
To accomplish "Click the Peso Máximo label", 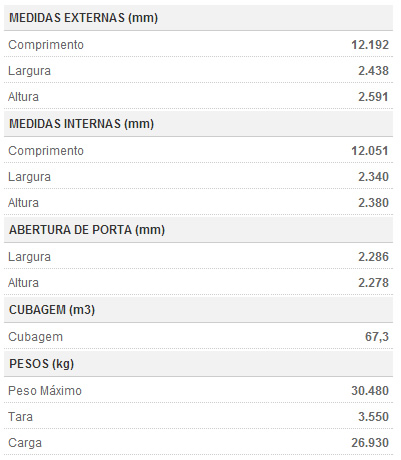I will click(x=45, y=391).
